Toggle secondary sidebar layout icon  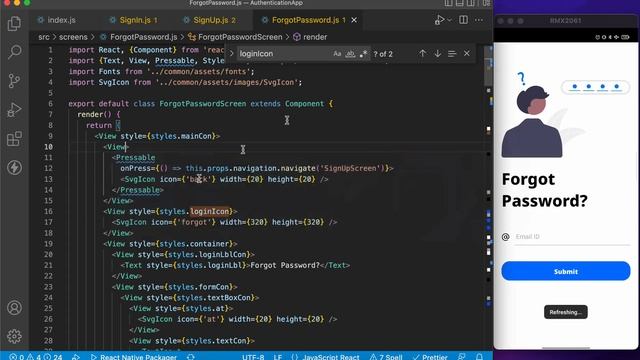pos(471,3)
